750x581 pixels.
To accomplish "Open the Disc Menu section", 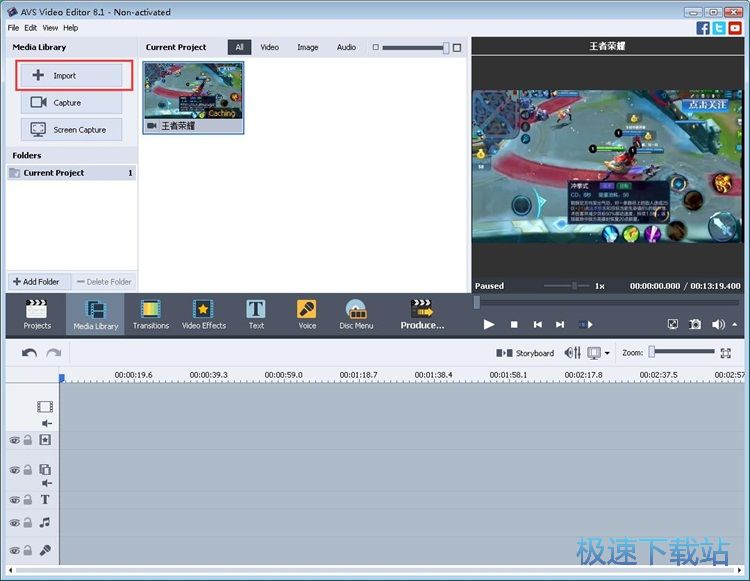I will (x=356, y=315).
